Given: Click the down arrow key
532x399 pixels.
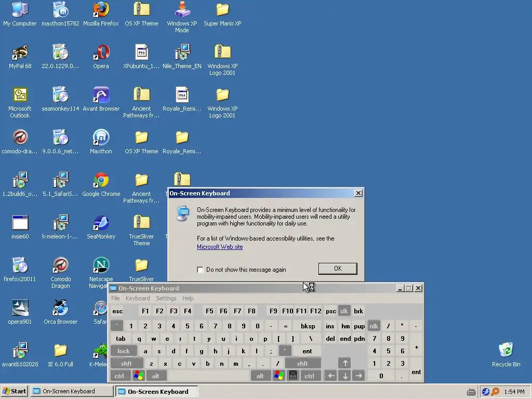Looking at the screenshot, I should [345, 376].
